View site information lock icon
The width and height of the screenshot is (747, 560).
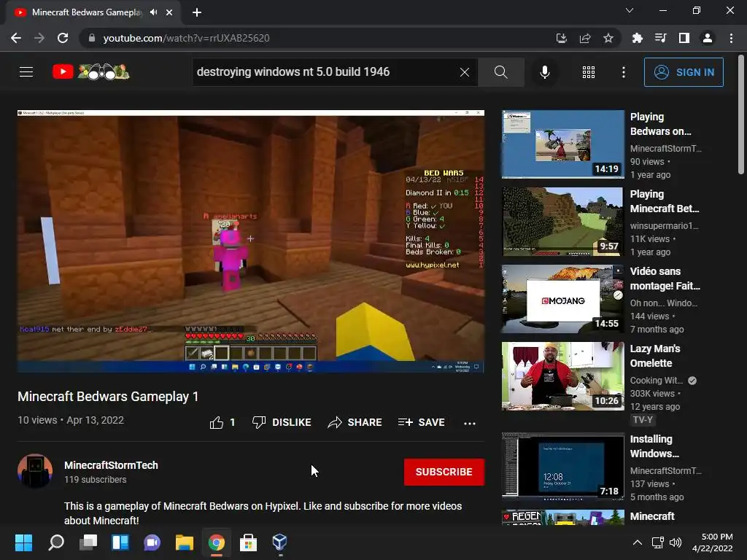click(x=91, y=38)
